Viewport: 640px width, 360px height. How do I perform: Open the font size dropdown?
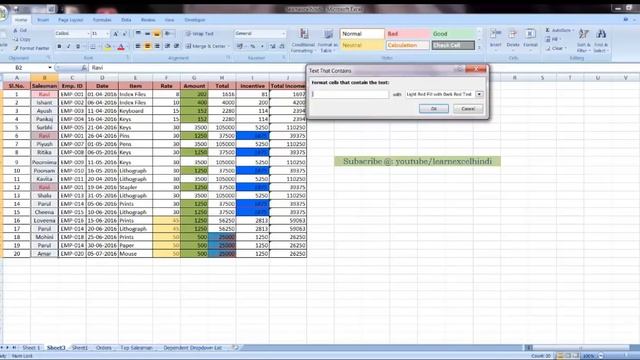107,33
